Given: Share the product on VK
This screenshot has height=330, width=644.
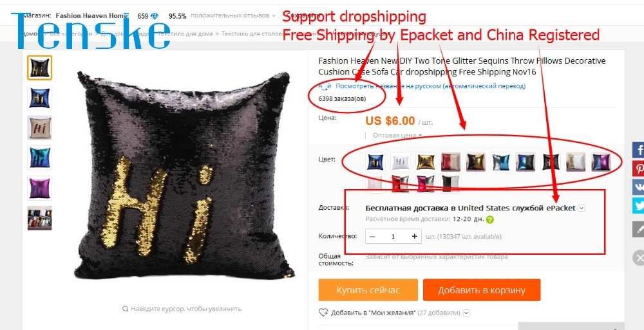Looking at the screenshot, I should 638,187.
